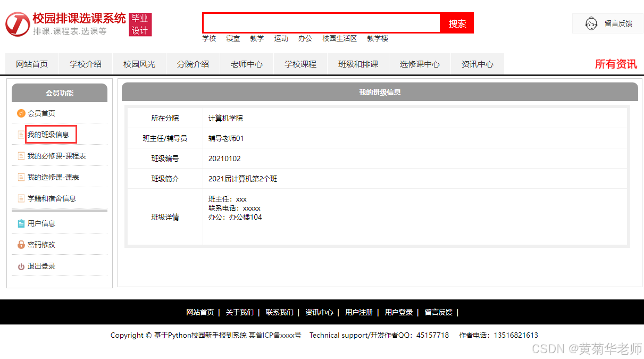
Task: Click the list icon beside 我的必修课-课程表
Action: coord(21,156)
